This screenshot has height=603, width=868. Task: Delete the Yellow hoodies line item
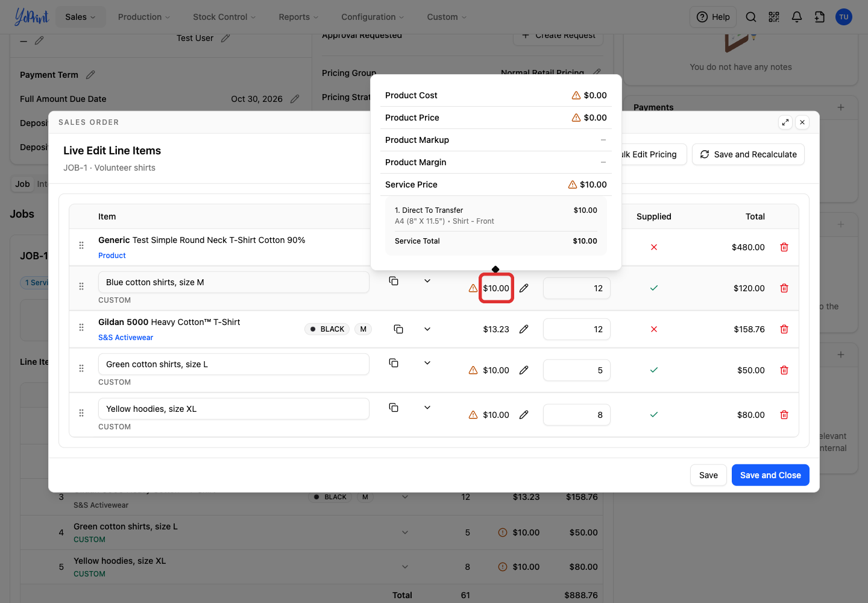pos(784,415)
